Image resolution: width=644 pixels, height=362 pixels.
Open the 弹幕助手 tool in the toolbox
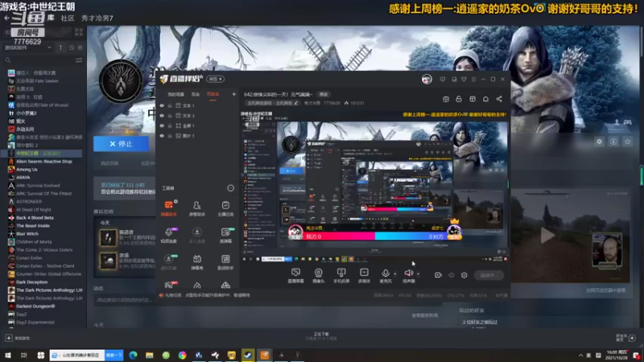[168, 208]
